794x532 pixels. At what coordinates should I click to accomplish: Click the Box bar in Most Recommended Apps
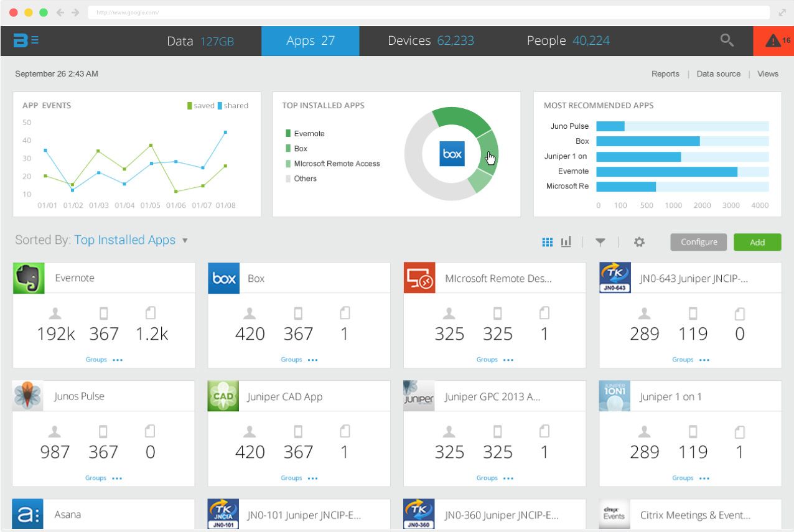tap(648, 141)
